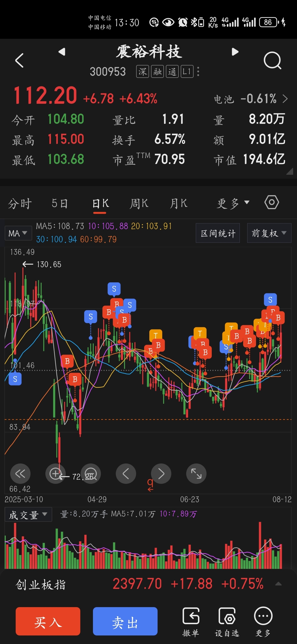Viewport: 297px width, 644px height.
Task: Open the MA indicator dropdown
Action: (18, 233)
